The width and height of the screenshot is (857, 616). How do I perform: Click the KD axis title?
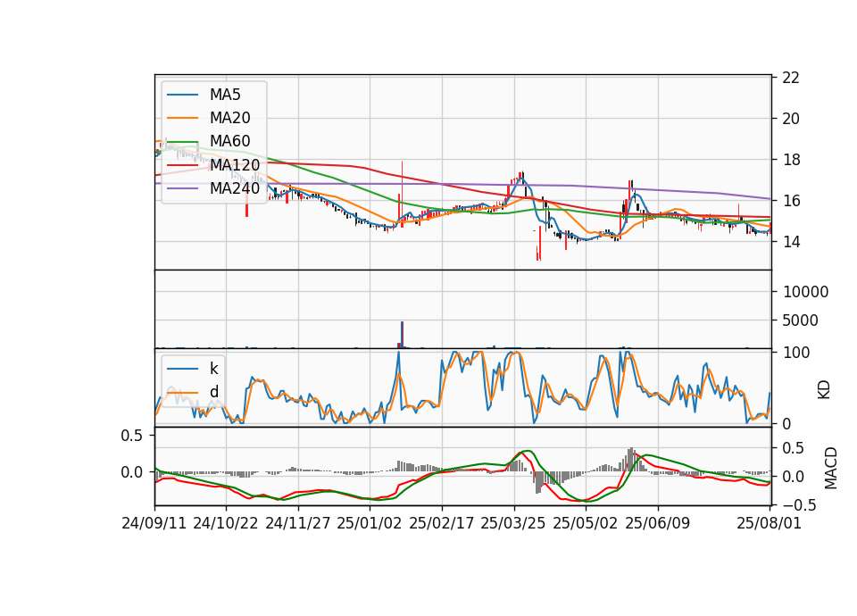824,389
